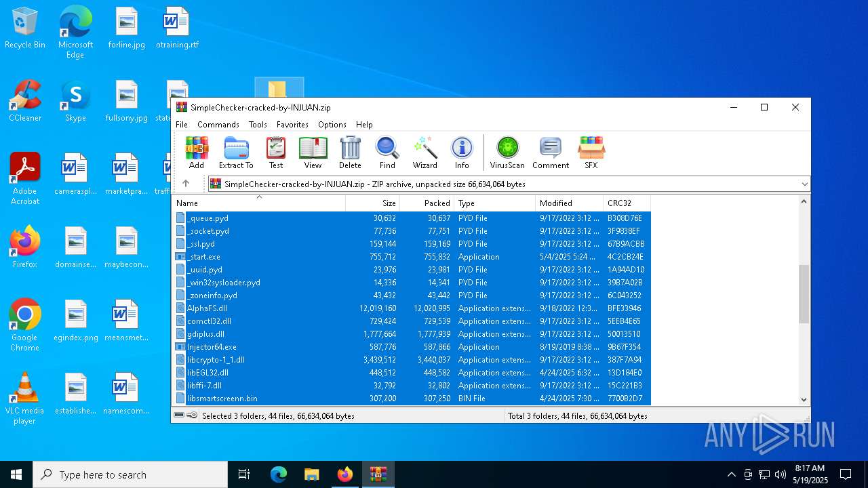Open the File menu

182,125
